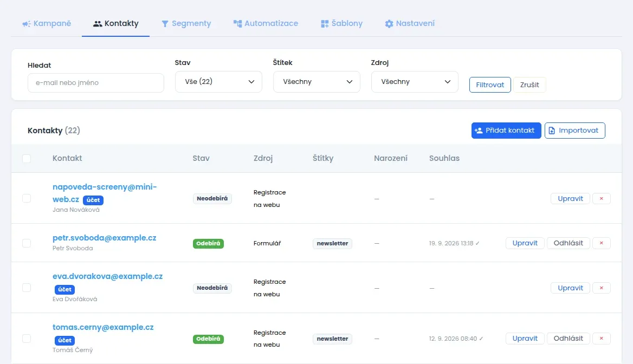Click the grid-plus icon beside Šablony
633x364 pixels.
click(325, 24)
